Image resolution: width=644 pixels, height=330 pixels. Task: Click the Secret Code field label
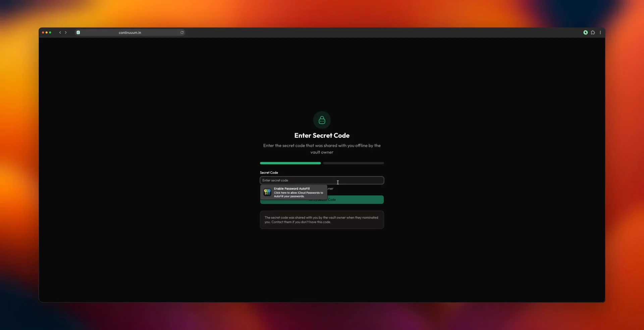point(269,172)
